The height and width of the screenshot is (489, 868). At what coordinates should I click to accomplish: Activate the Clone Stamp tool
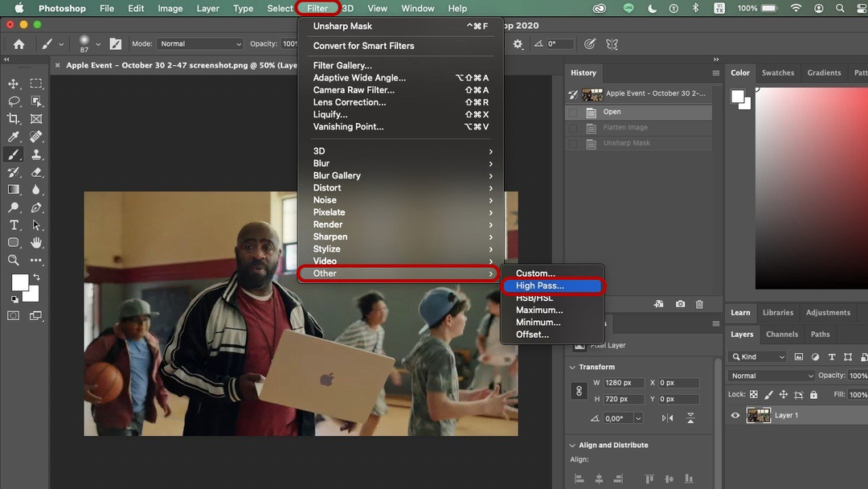(36, 154)
